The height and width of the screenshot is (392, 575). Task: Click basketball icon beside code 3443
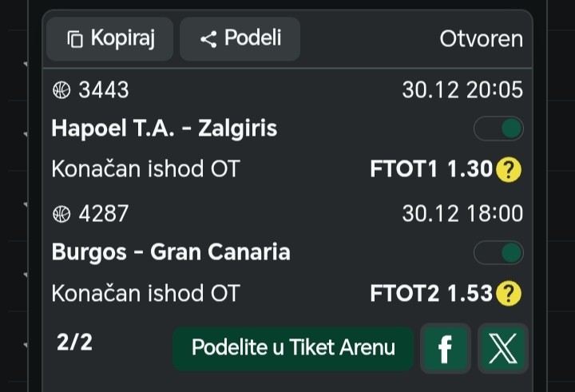pyautogui.click(x=61, y=90)
